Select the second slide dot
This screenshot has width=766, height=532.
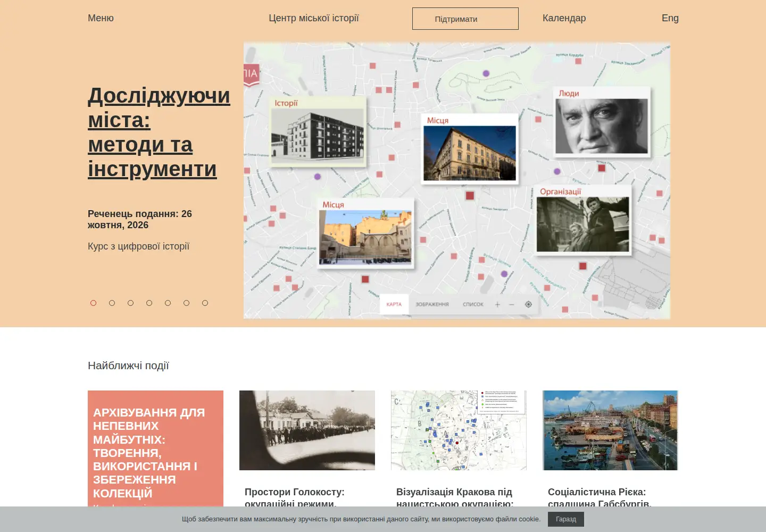[x=112, y=303]
